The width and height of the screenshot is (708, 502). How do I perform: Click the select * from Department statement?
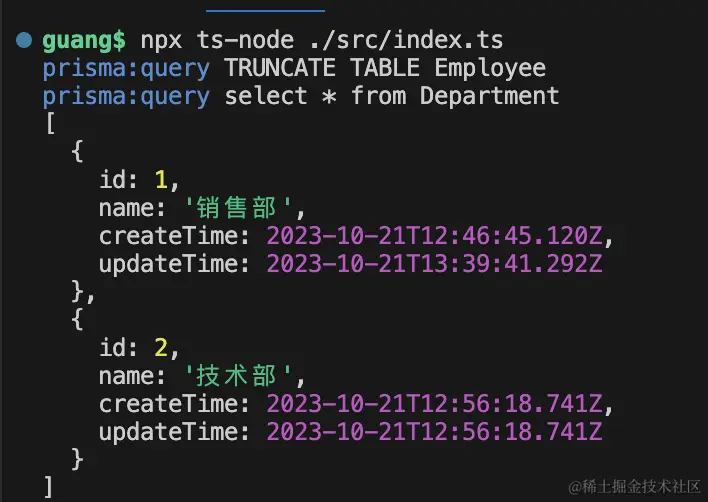(391, 97)
